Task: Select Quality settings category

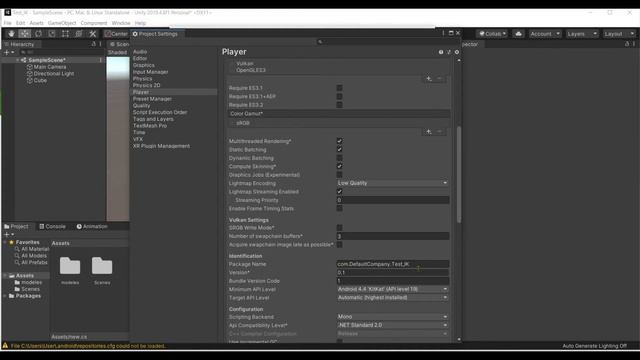Action: [142, 106]
